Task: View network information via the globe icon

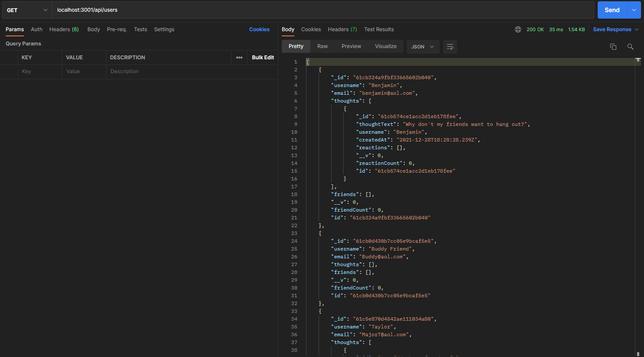Action: (x=518, y=29)
